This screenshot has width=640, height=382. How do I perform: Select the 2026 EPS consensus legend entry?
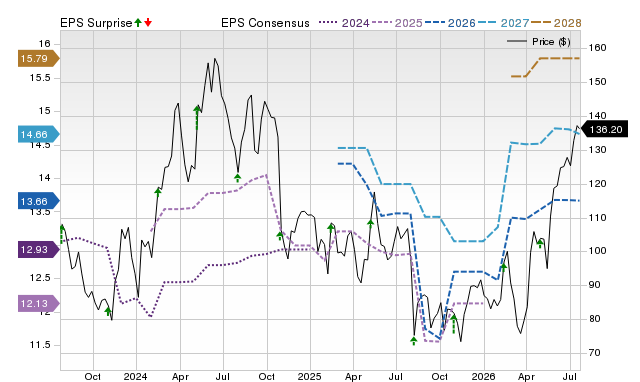click(x=450, y=23)
